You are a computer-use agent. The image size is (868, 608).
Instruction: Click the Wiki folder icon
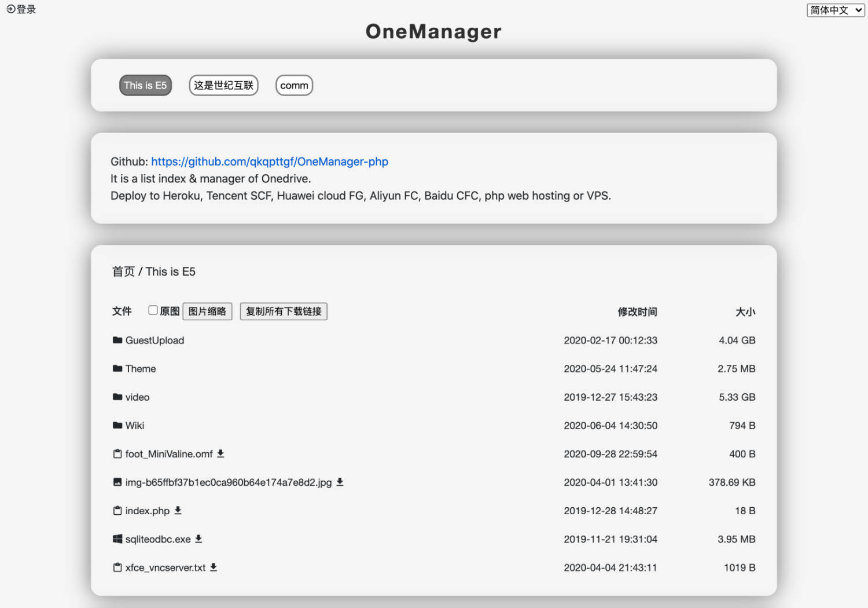[x=117, y=425]
